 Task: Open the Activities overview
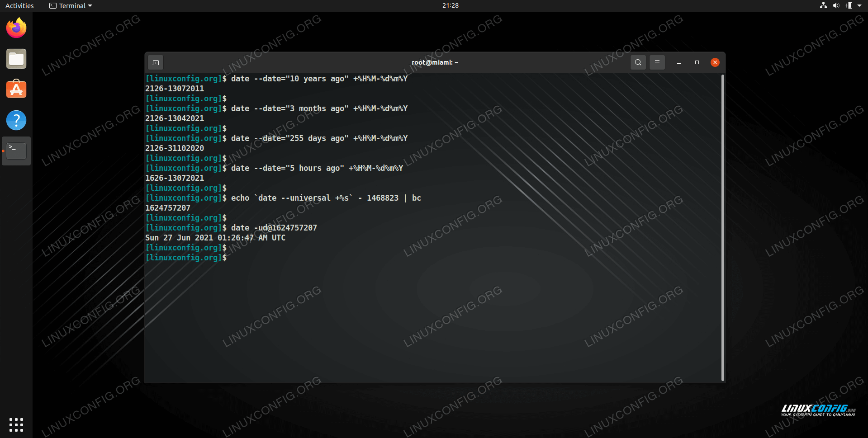19,5
